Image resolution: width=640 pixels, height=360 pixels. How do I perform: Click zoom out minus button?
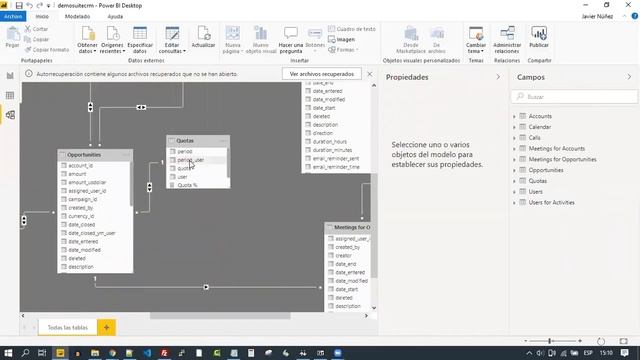click(526, 341)
